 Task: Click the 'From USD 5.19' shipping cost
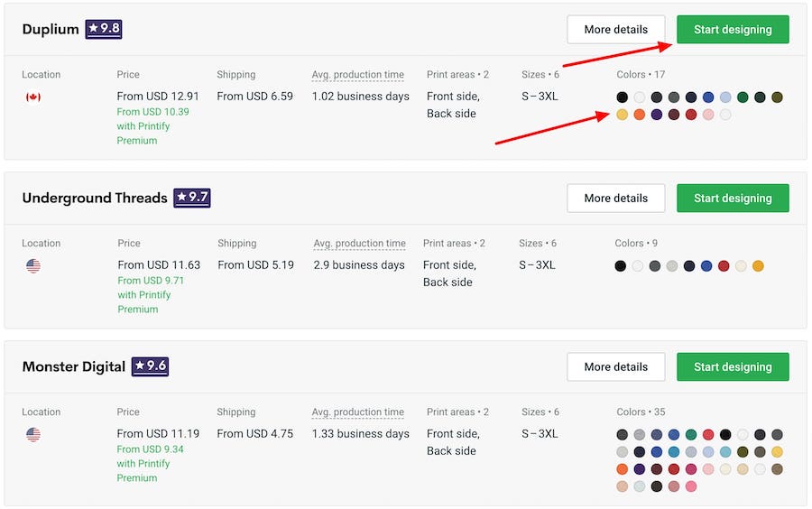(x=256, y=265)
